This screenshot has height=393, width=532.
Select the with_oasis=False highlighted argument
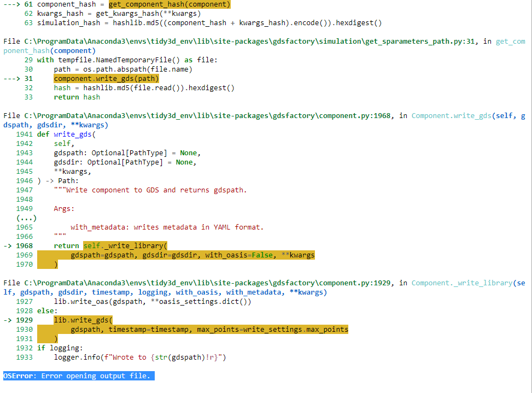[x=239, y=255]
